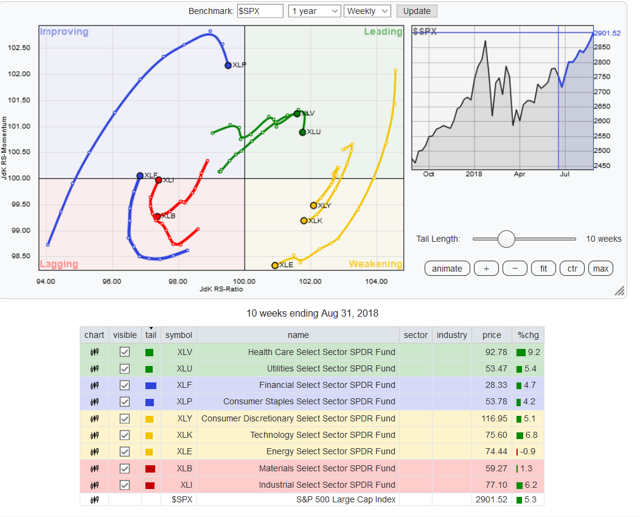Uncheck visibility for XLU
Image resolution: width=640 pixels, height=517 pixels.
pos(124,368)
